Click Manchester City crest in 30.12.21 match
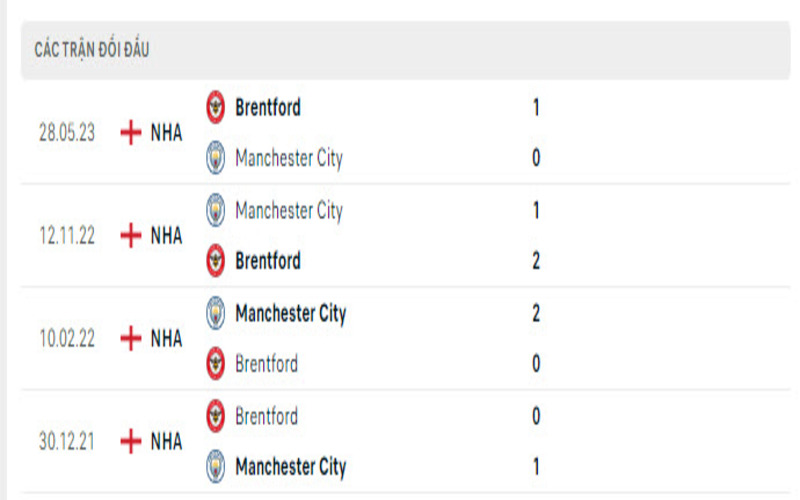 (216, 466)
